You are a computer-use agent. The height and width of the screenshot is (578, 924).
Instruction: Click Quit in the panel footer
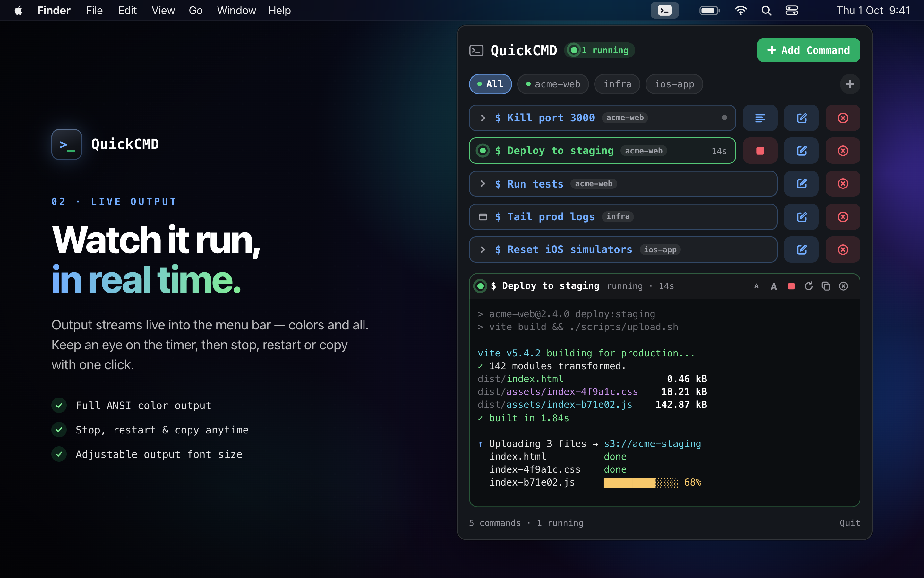click(850, 523)
